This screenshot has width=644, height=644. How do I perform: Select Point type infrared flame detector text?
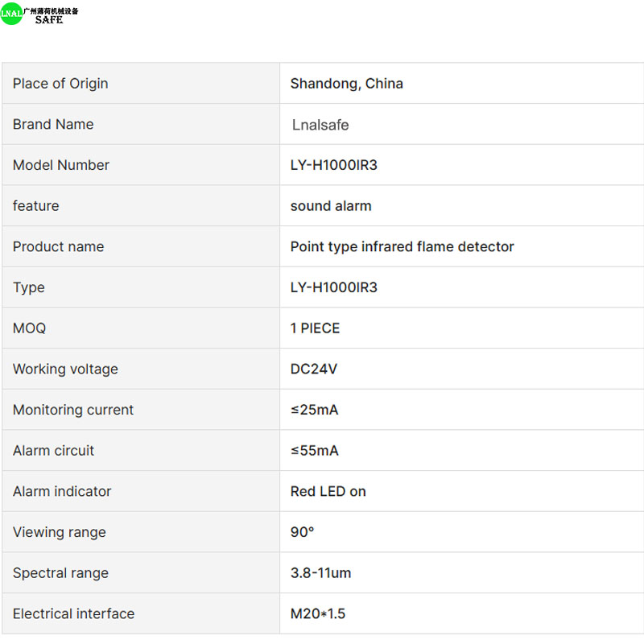point(402,246)
